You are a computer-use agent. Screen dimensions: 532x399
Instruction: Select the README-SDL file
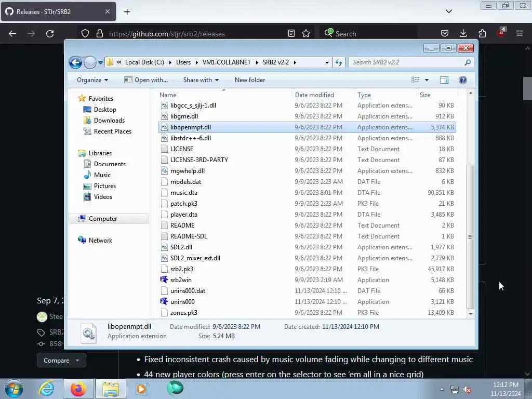[x=307, y=236]
